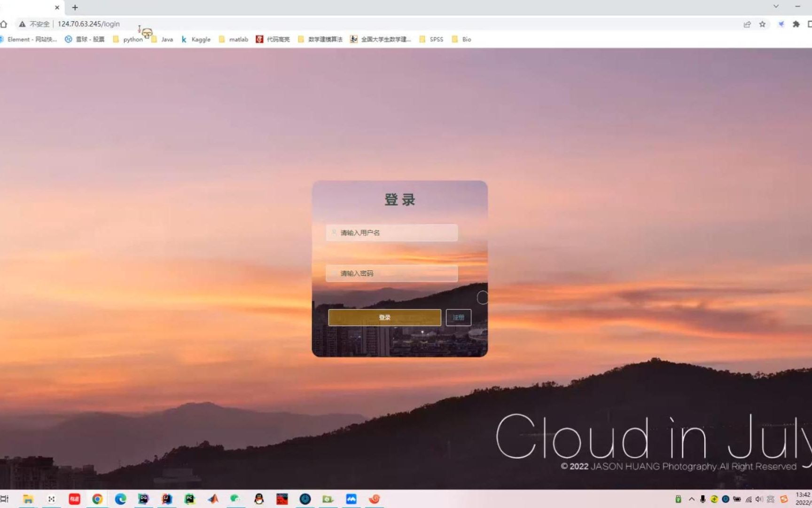Viewport: 812px width, 508px height.
Task: Open a new browser tab
Action: pyautogui.click(x=75, y=8)
